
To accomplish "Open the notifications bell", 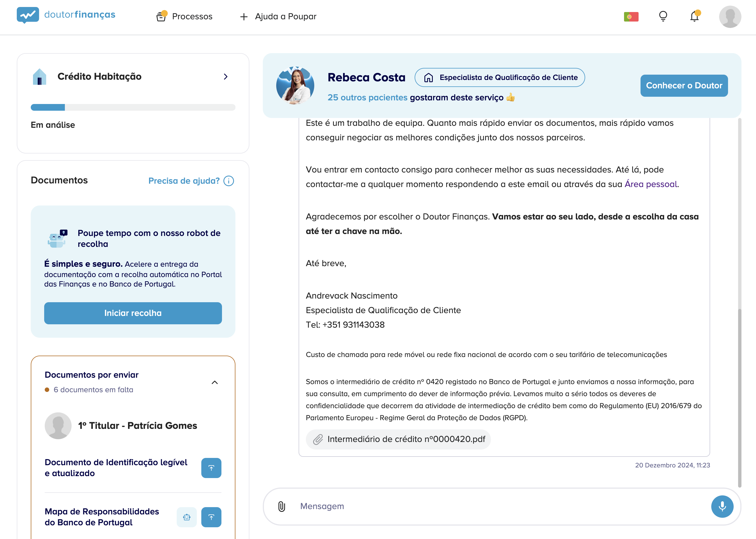I will pyautogui.click(x=694, y=16).
